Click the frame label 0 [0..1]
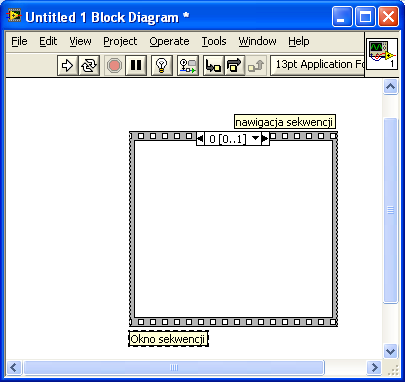The image size is (405, 382). click(x=227, y=139)
